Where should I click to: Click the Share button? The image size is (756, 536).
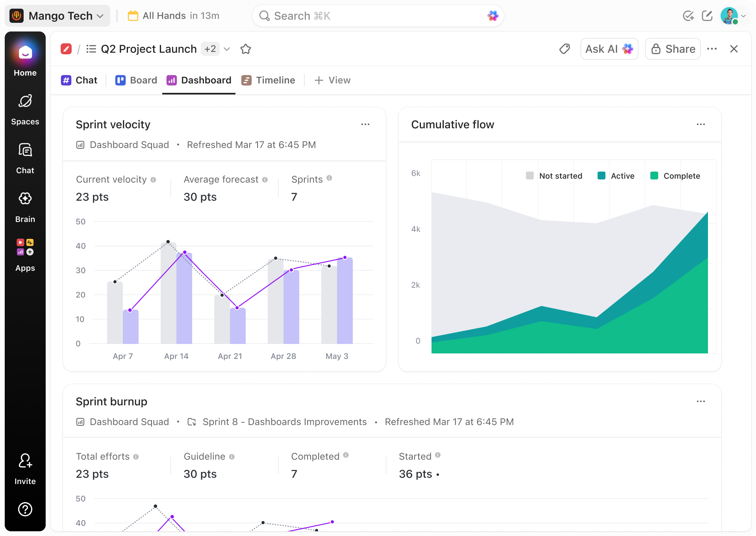(673, 49)
